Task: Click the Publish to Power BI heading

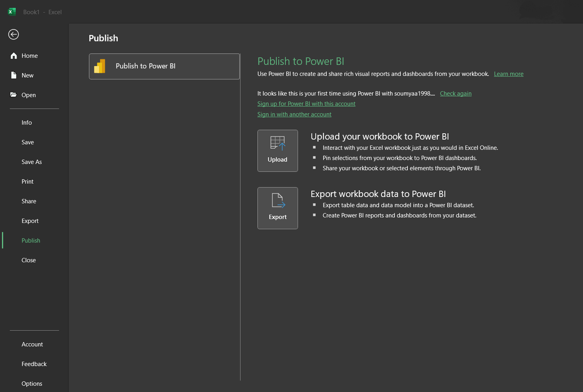Action: coord(301,61)
